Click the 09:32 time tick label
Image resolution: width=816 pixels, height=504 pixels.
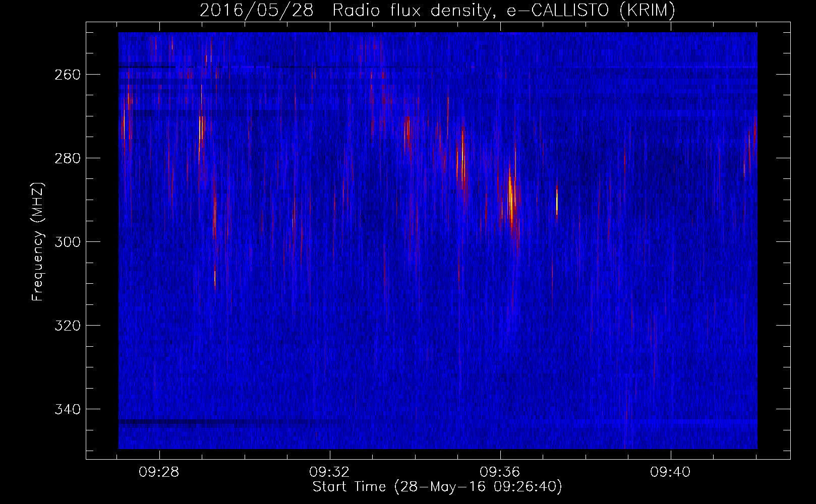330,472
